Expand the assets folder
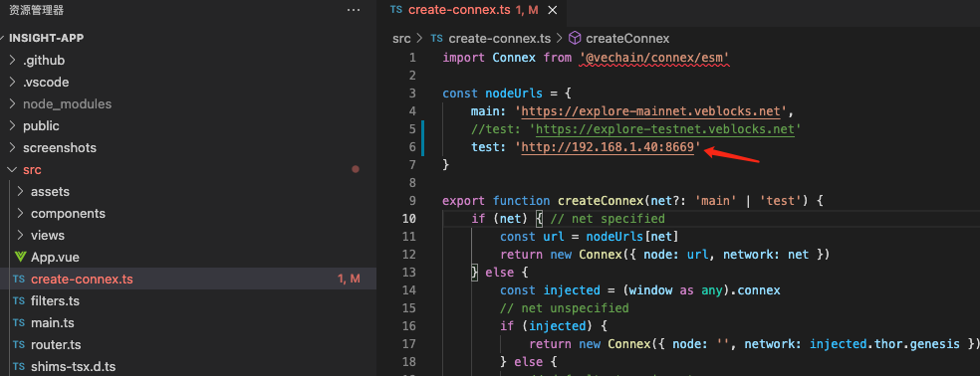 [50, 192]
